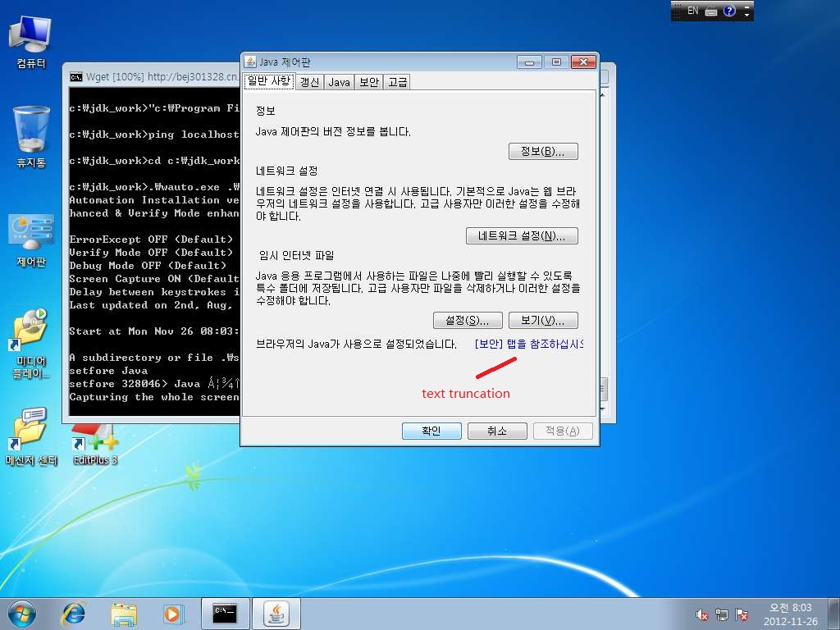Follow the blue [보안] 탭을 참조하십시오 link

528,345
